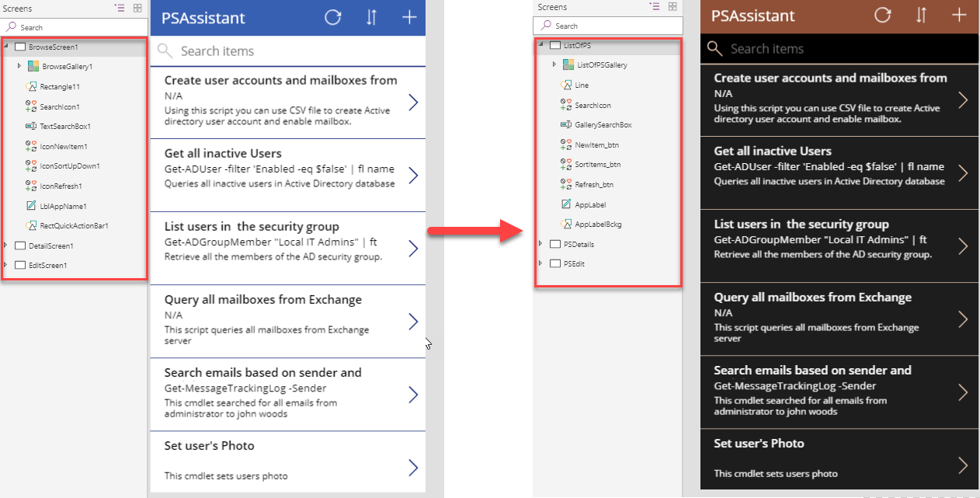This screenshot has height=498, width=980.
Task: Switch right Screens panel to thumbnail view
Action: 672,6
